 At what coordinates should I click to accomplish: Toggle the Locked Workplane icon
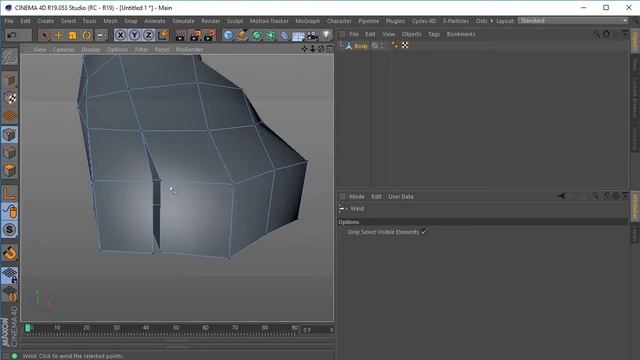click(9, 275)
